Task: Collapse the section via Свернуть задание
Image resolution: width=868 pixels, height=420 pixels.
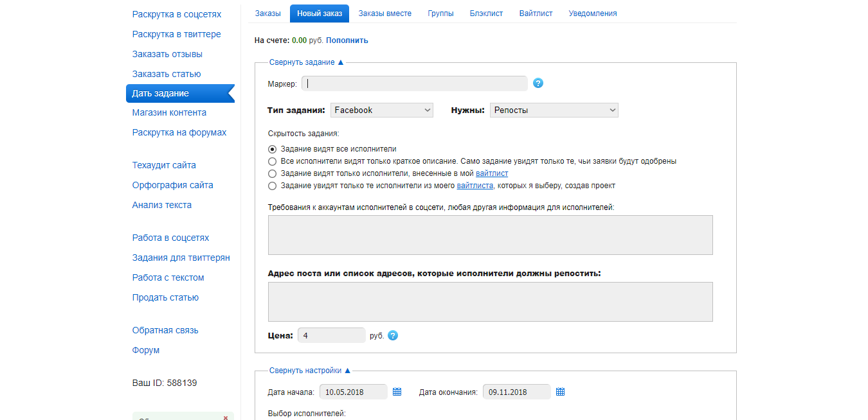Action: pyautogui.click(x=307, y=62)
